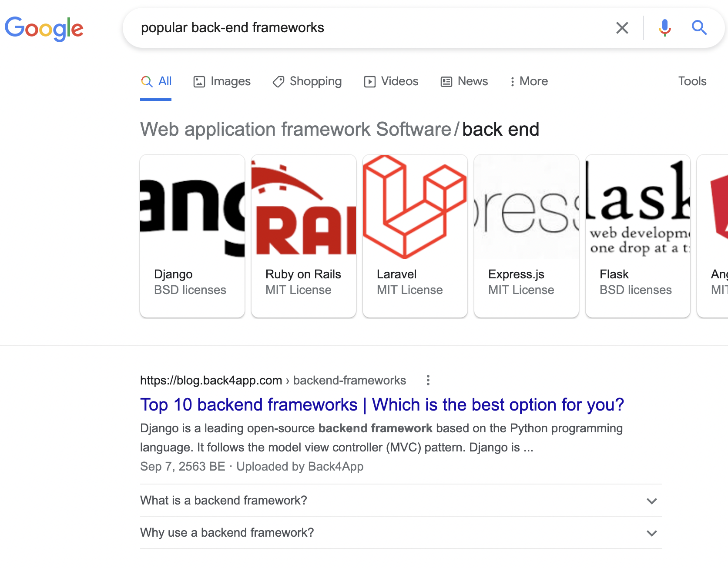
Task: Submit search with the magnifying glass icon
Action: pyautogui.click(x=699, y=28)
